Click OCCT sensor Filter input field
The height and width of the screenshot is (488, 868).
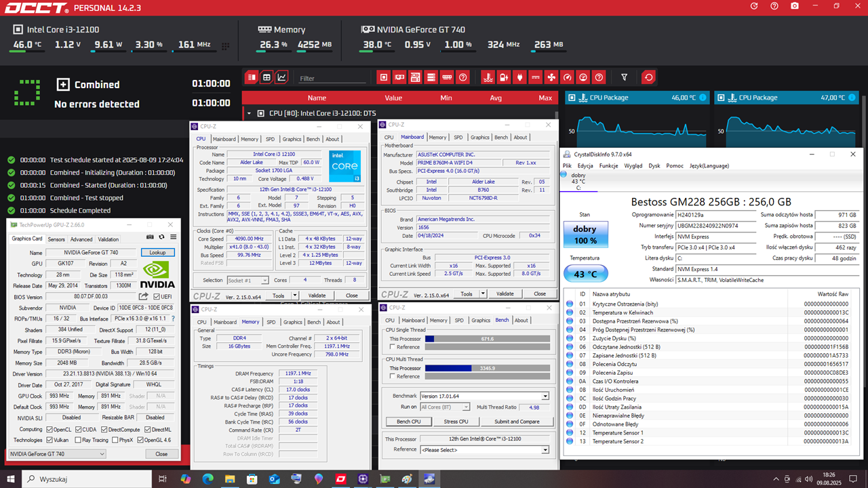[332, 79]
